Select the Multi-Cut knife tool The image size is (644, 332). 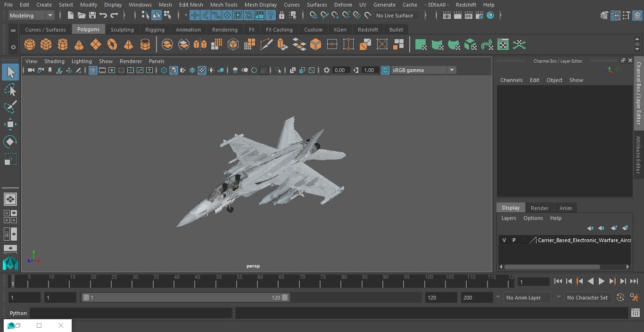pos(266,45)
